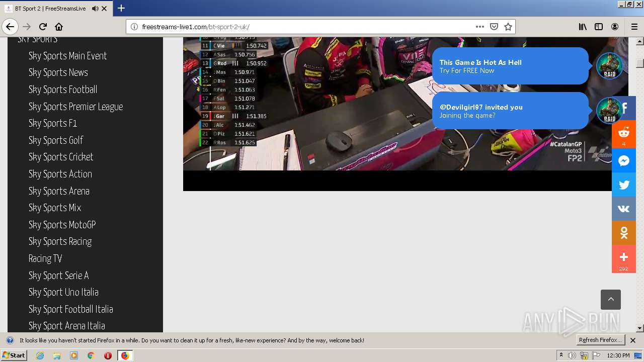Click the top RAID game avatar
Screen dimensions: 644x362
click(609, 66)
